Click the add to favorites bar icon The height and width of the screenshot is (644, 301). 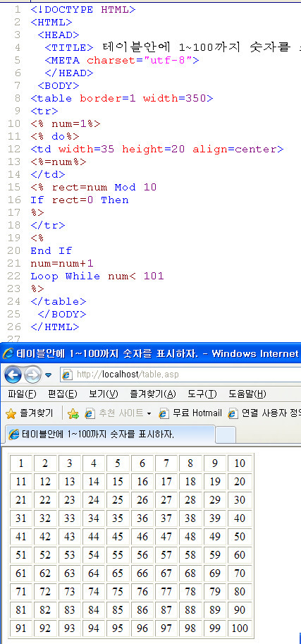(x=73, y=413)
